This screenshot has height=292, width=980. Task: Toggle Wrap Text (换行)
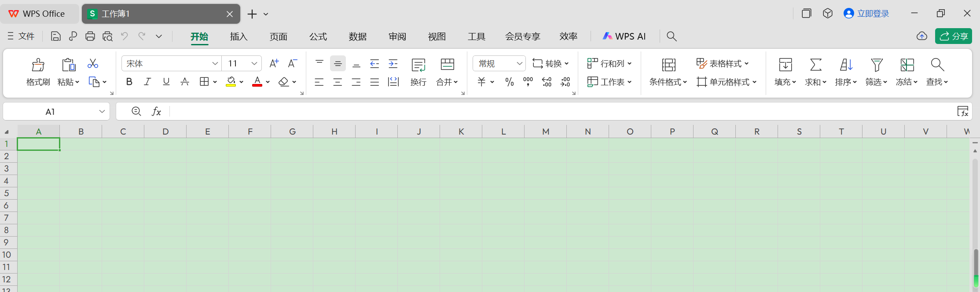(x=418, y=72)
